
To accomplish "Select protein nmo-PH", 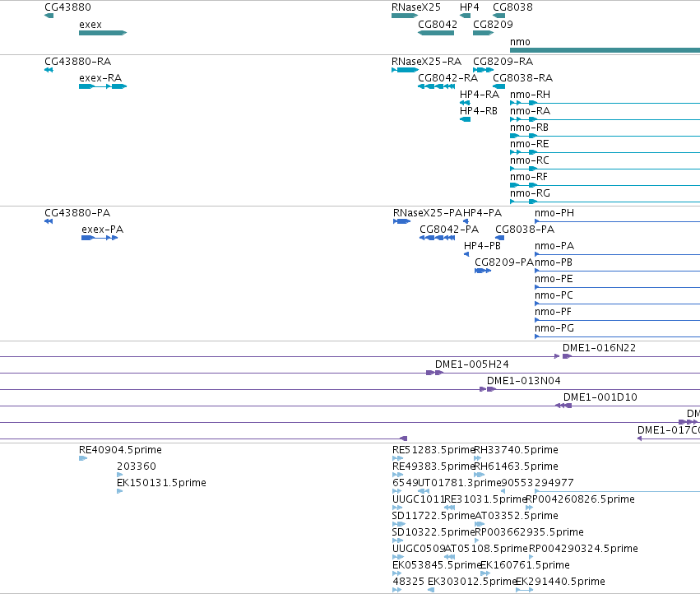I will click(x=554, y=213).
